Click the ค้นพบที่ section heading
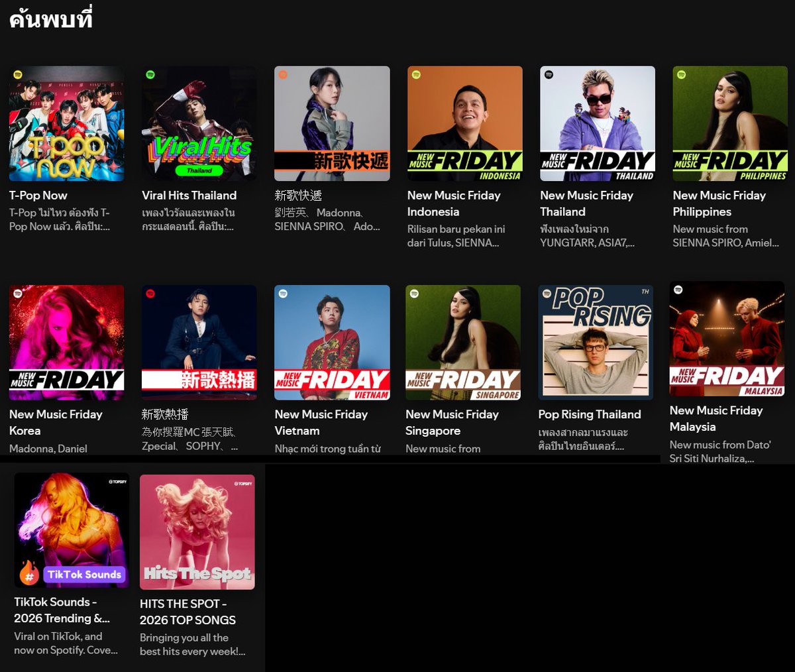Image resolution: width=795 pixels, height=672 pixels. click(51, 19)
